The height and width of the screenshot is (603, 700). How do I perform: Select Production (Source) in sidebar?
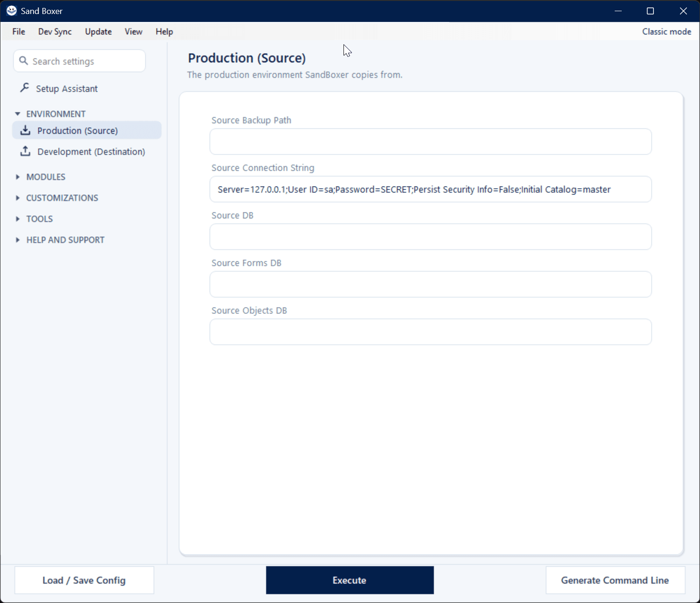(87, 130)
